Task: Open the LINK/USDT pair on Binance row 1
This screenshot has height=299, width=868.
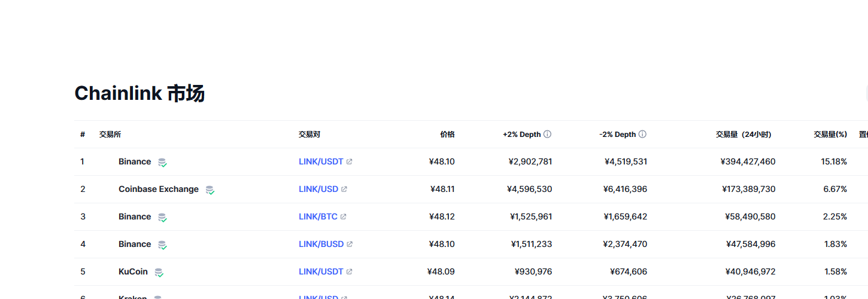Action: tap(321, 161)
